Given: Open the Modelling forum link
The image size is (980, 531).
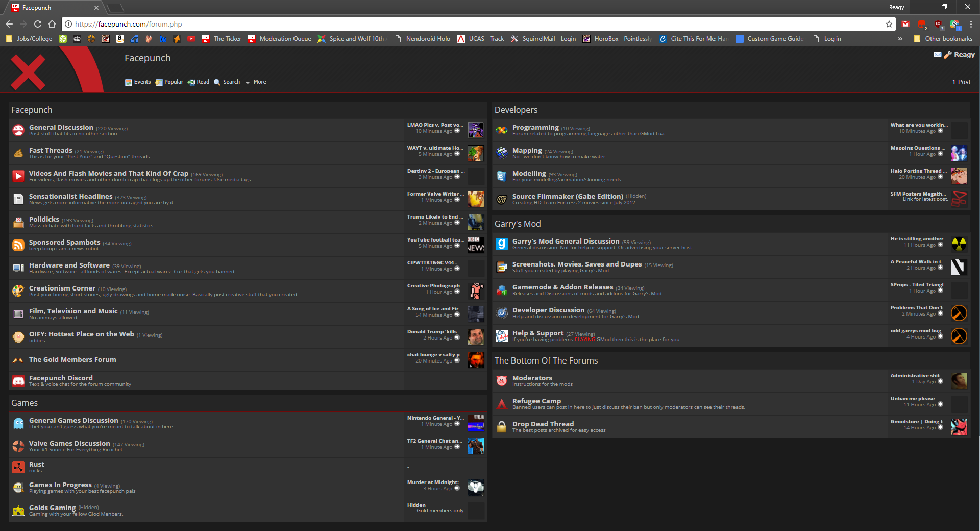Looking at the screenshot, I should [x=529, y=173].
